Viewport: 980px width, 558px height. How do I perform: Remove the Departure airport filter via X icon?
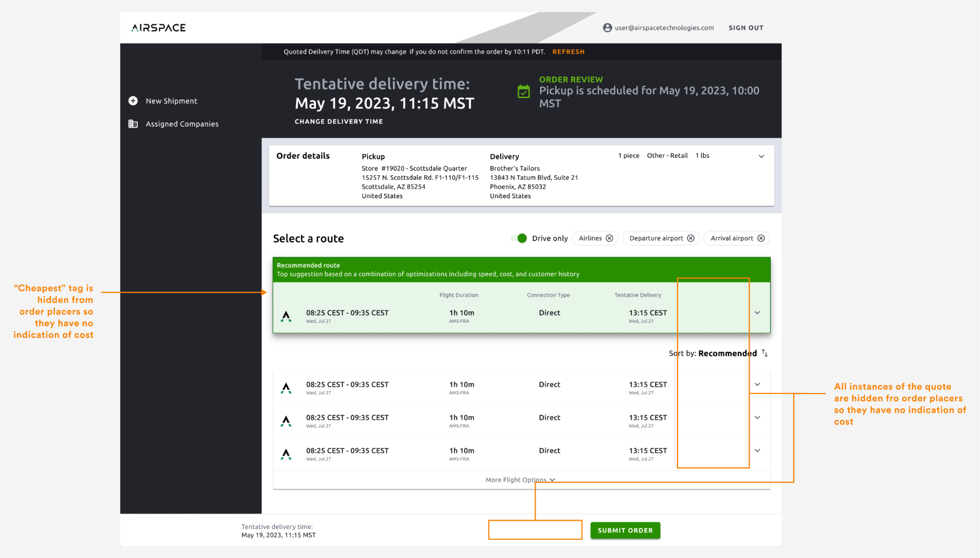pos(691,238)
